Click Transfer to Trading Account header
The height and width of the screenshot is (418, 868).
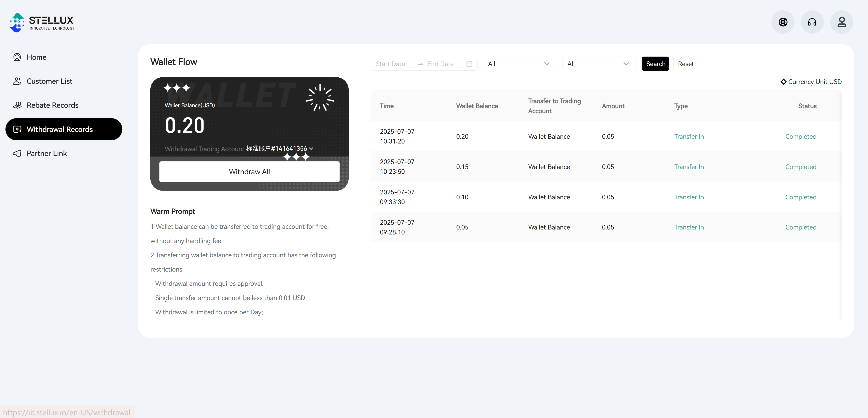click(554, 106)
